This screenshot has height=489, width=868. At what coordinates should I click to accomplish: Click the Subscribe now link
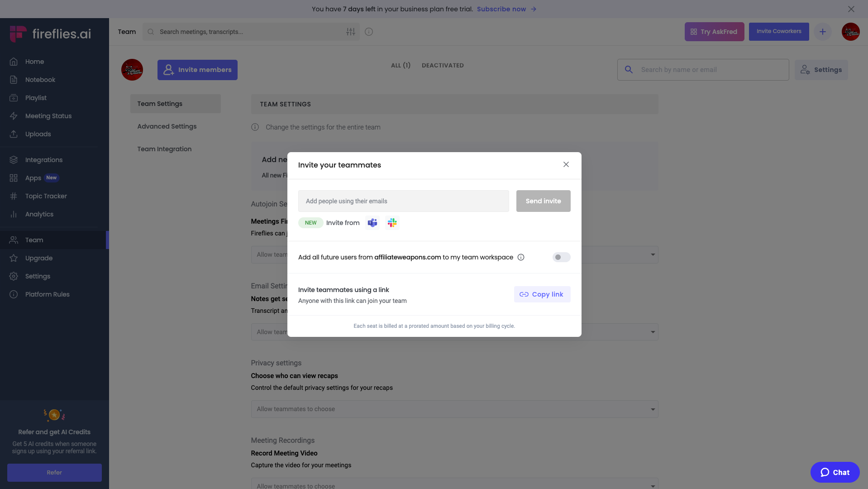(501, 9)
